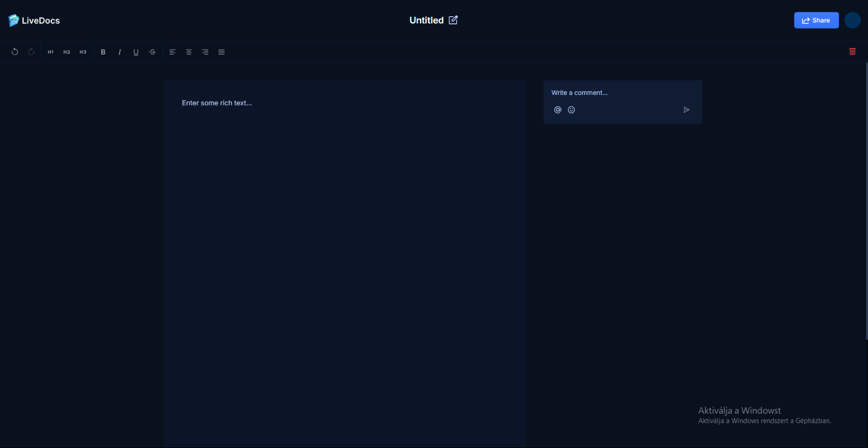Toggle italic formatting

click(119, 52)
